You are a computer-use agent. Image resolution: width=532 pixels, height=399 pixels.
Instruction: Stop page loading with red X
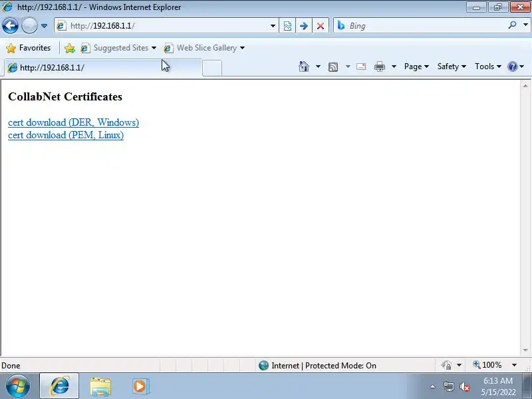(x=321, y=26)
